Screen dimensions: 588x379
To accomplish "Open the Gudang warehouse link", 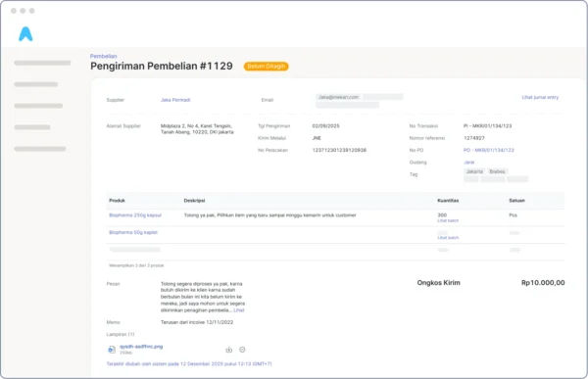I will click(x=468, y=163).
